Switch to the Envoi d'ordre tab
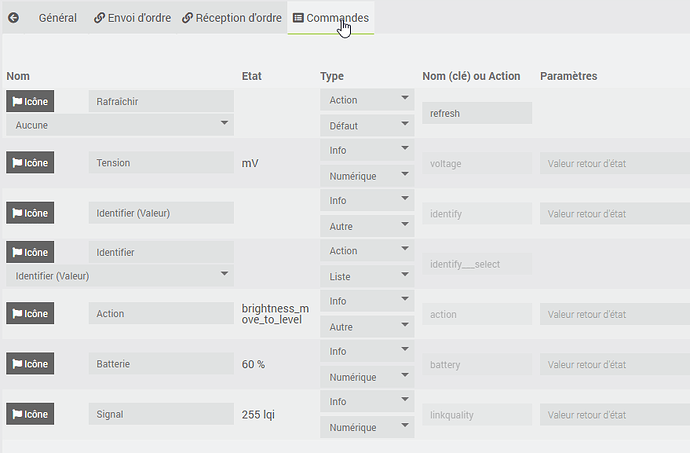Image resolution: width=690 pixels, height=453 pixels. [x=132, y=18]
